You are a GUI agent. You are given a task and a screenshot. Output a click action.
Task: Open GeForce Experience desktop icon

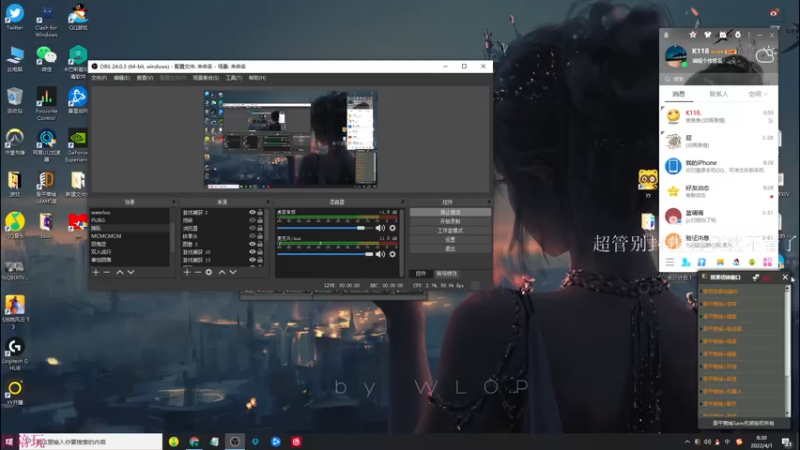pos(77,145)
